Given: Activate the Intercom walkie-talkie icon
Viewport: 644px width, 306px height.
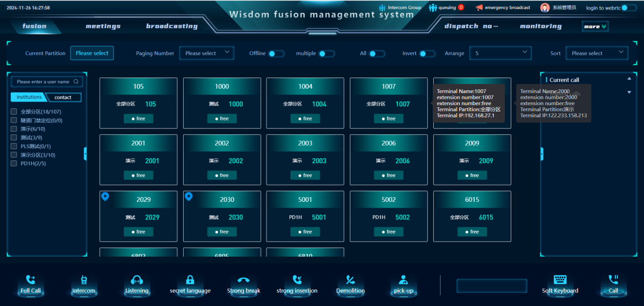Looking at the screenshot, I should (84, 280).
